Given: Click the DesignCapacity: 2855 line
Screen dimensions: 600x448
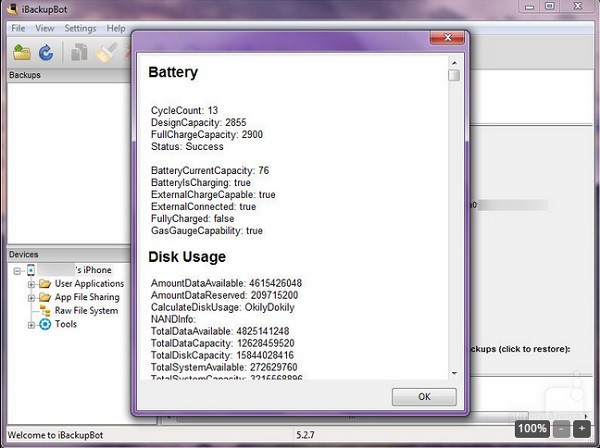Looking at the screenshot, I should click(x=199, y=122).
